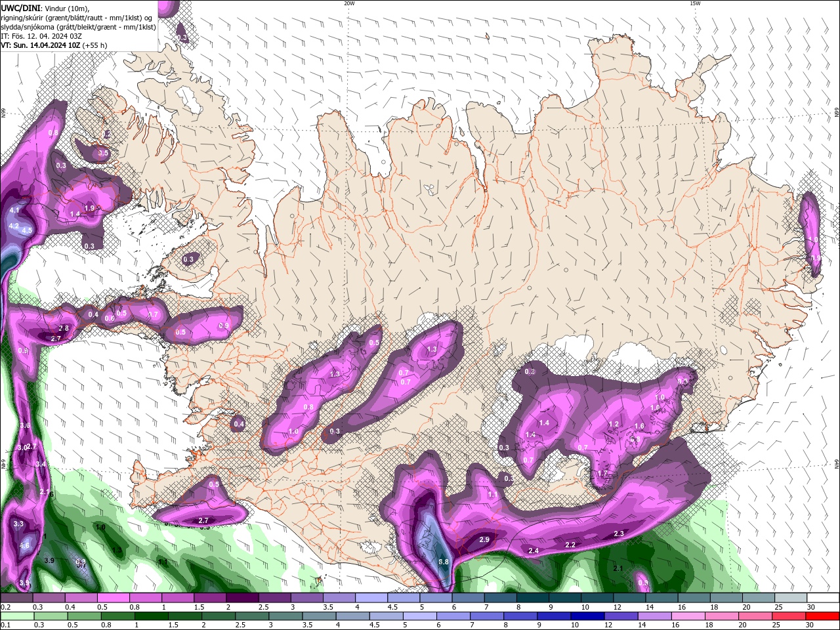Select the '2.8' value west of Snæfellsnes
This screenshot has width=840, height=630.
tap(64, 328)
